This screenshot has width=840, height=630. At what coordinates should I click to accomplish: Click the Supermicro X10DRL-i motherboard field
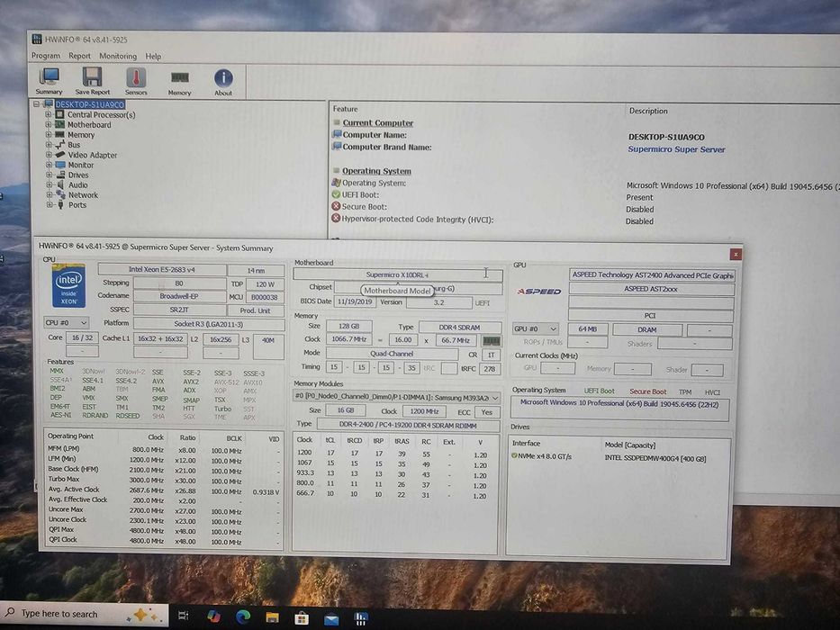pyautogui.click(x=398, y=274)
